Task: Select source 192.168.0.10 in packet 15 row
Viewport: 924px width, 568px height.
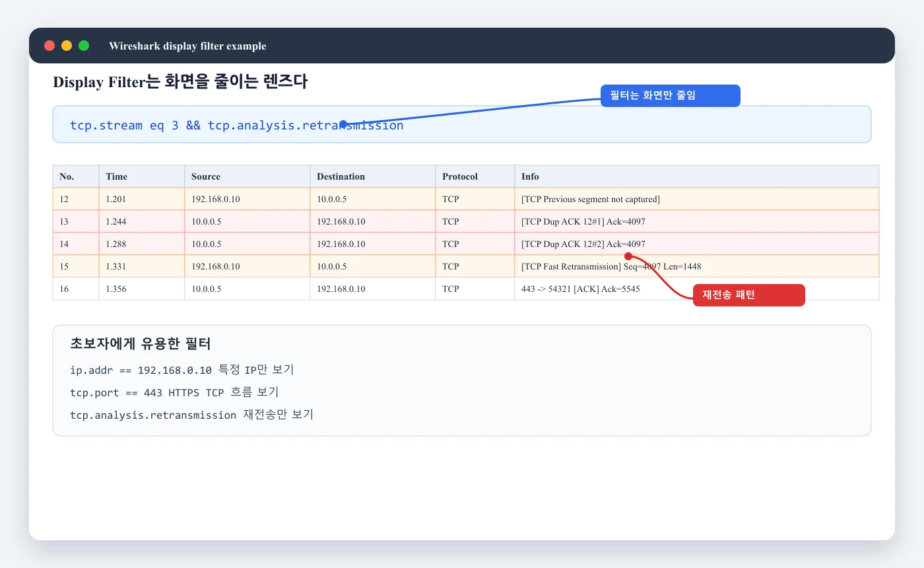Action: (247, 266)
